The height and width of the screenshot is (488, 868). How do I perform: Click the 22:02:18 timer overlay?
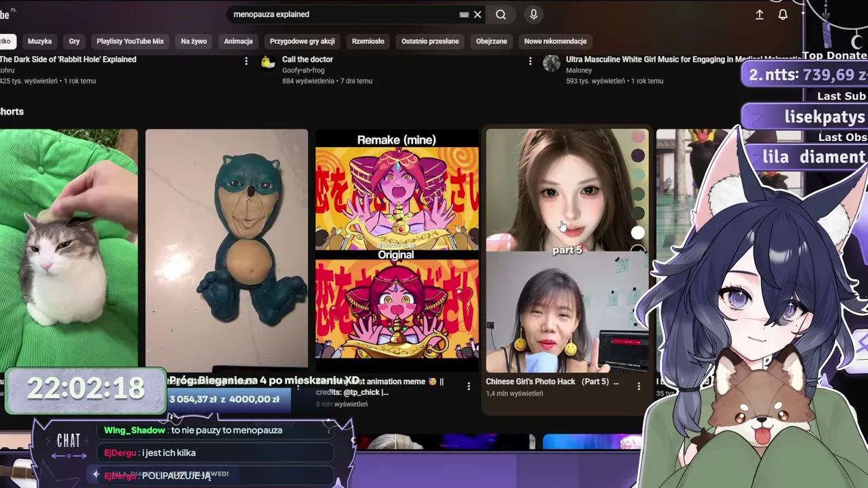(x=85, y=388)
